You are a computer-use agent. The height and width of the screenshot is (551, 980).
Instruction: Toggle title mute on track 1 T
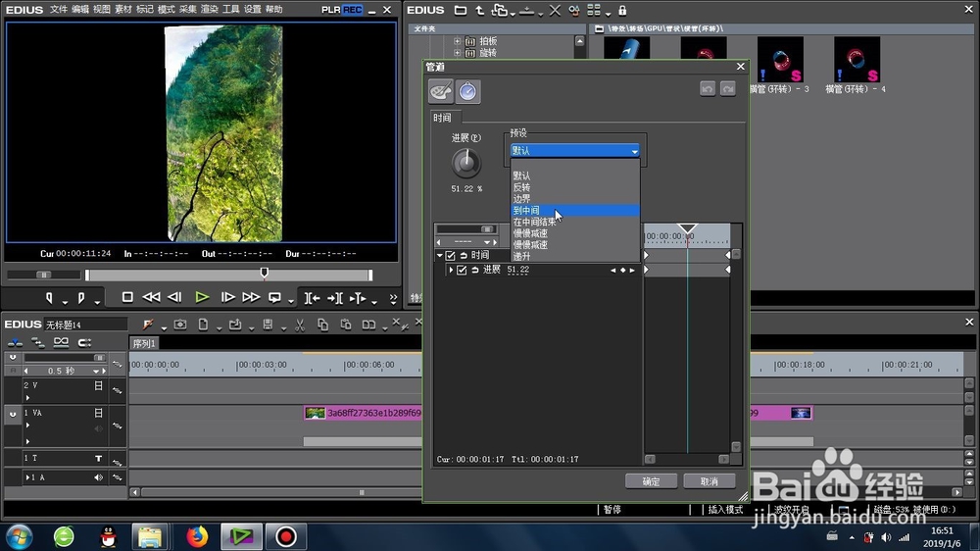98,459
